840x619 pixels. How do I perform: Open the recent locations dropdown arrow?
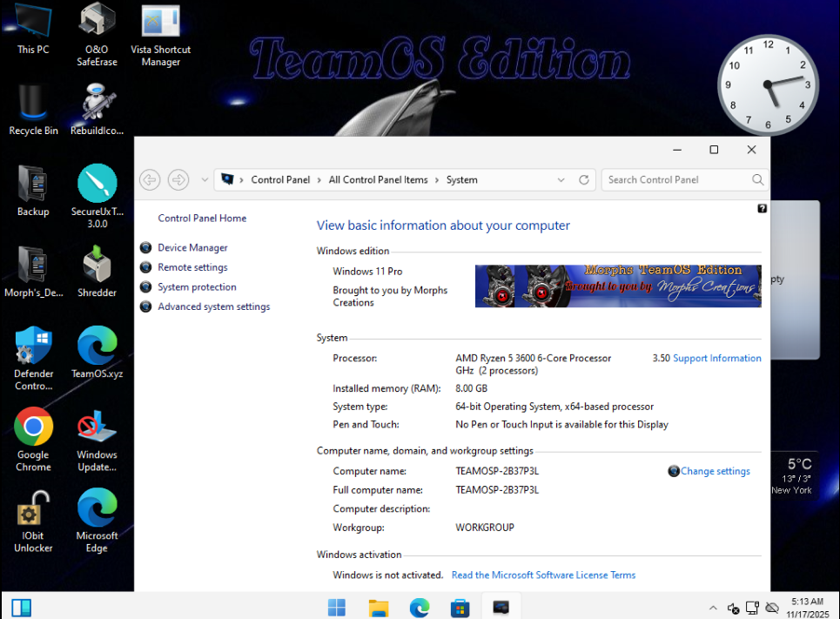[x=205, y=180]
